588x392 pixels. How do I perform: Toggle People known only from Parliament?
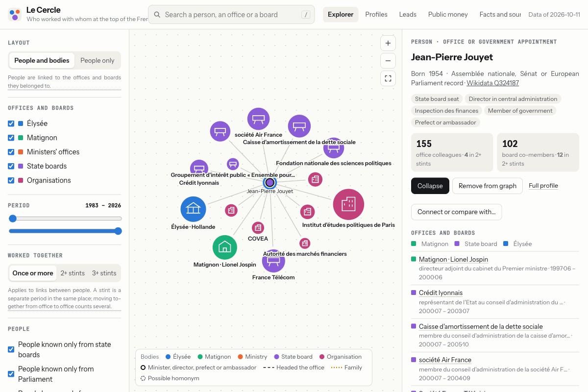(11, 374)
